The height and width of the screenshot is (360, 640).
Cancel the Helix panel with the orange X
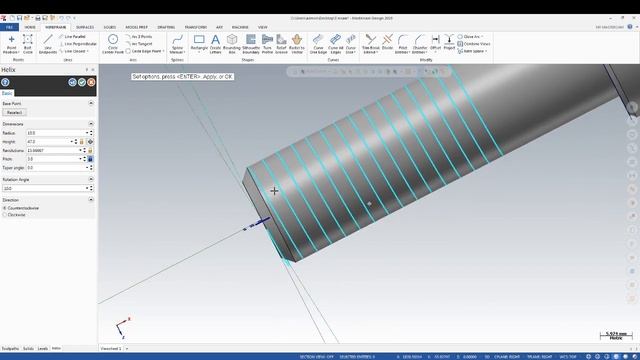91,82
